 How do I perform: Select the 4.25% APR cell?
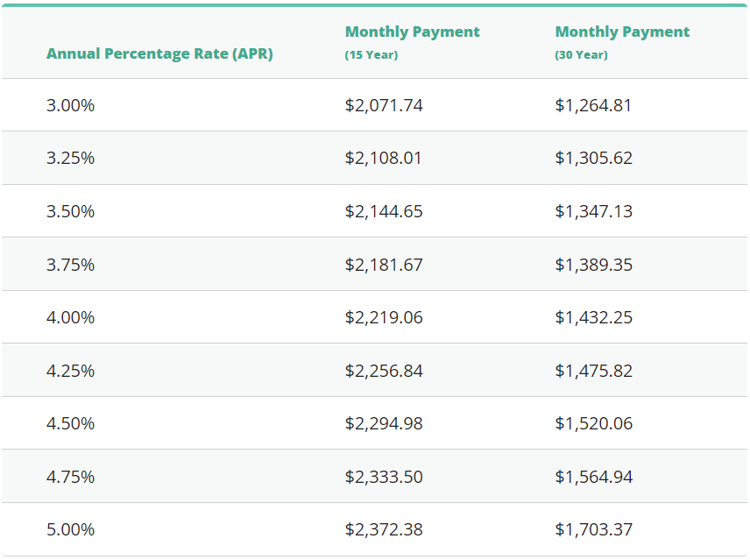[70, 371]
